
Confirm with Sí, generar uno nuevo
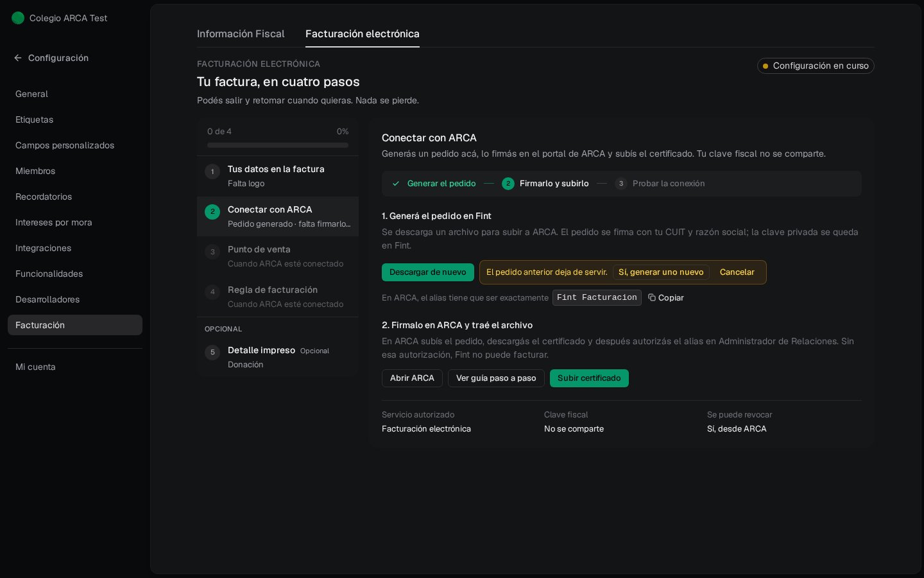pyautogui.click(x=661, y=272)
